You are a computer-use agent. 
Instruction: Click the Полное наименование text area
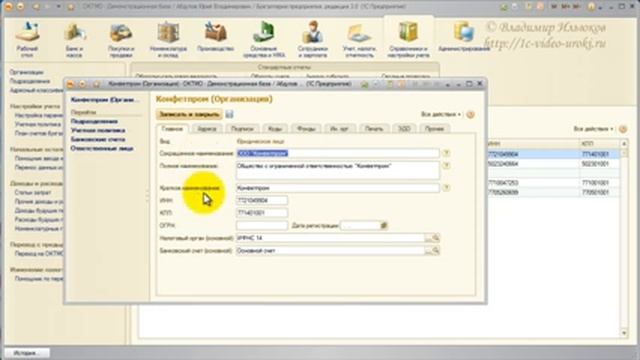pos(338,170)
